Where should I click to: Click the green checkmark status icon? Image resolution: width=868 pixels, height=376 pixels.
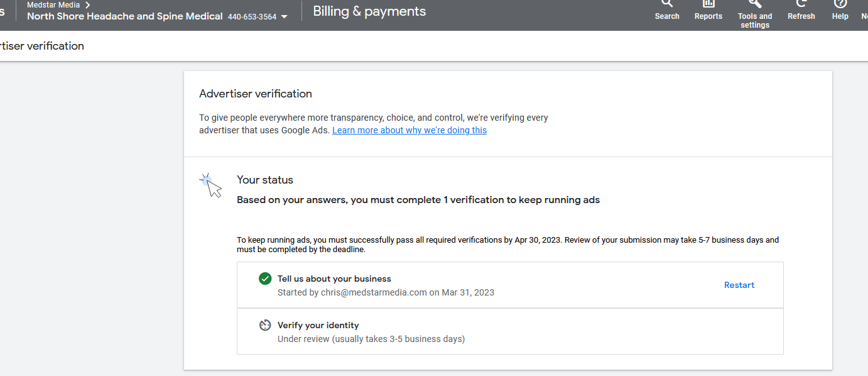[x=265, y=279]
